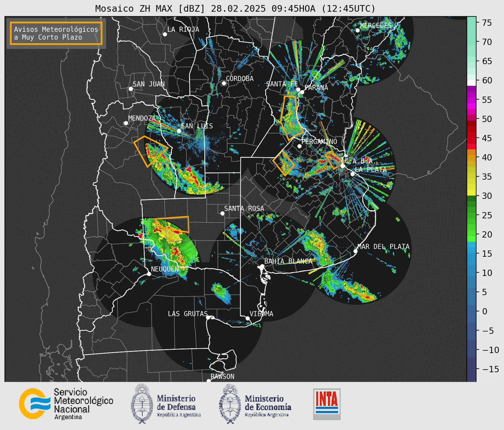Image resolution: width=504 pixels, height=430 pixels.
Task: Click the LA PLATA city label
Action: point(371,169)
